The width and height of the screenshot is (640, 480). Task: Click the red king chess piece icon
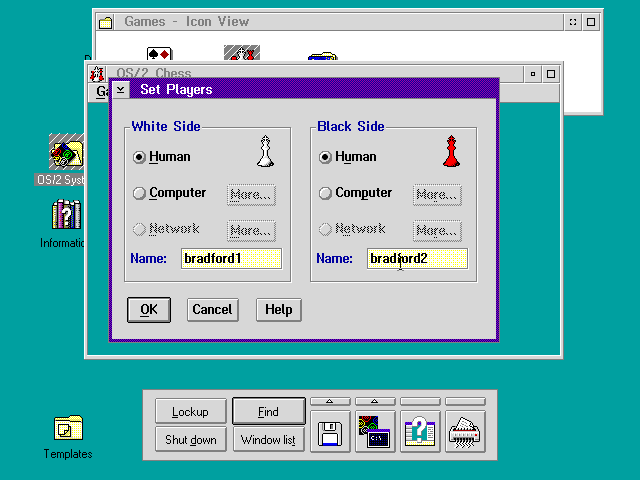click(x=451, y=151)
